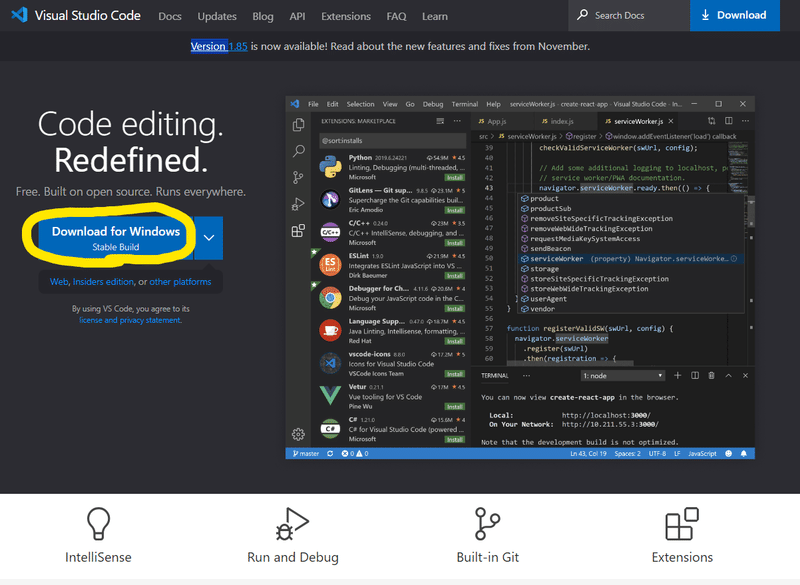Image resolution: width=800 pixels, height=585 pixels.
Task: Open the Version 1.85 release link
Action: tap(219, 46)
